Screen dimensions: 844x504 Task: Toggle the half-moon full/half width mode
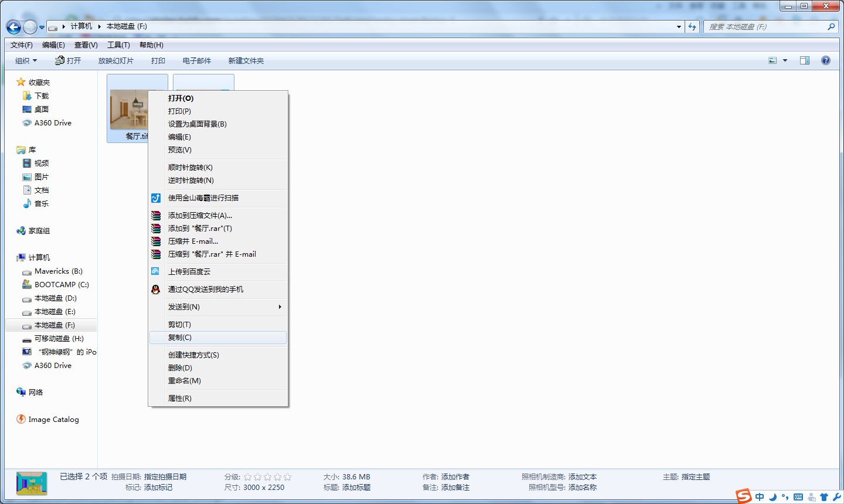pyautogui.click(x=772, y=497)
